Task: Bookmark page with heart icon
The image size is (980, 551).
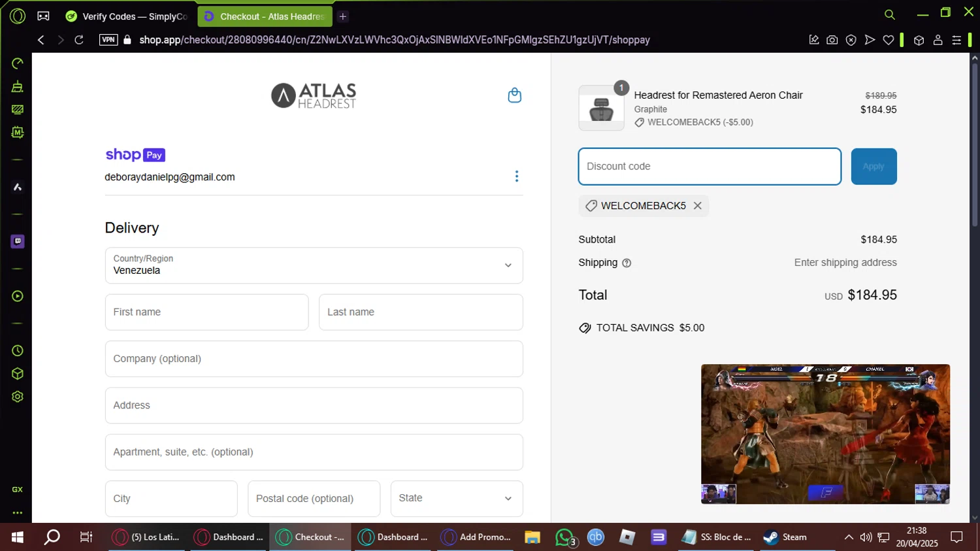Action: 889,40
